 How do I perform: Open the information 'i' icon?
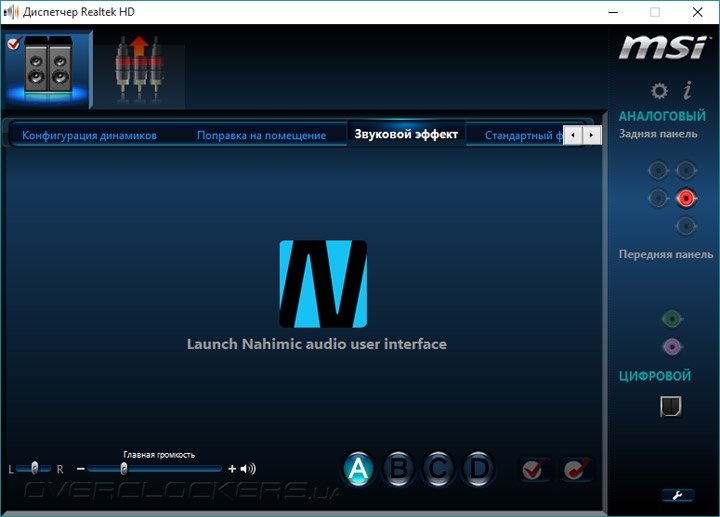coord(687,90)
